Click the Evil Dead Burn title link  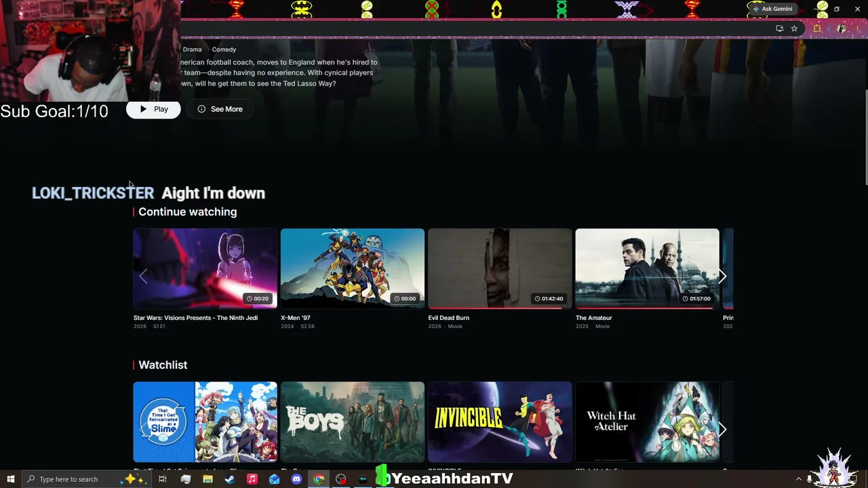449,318
